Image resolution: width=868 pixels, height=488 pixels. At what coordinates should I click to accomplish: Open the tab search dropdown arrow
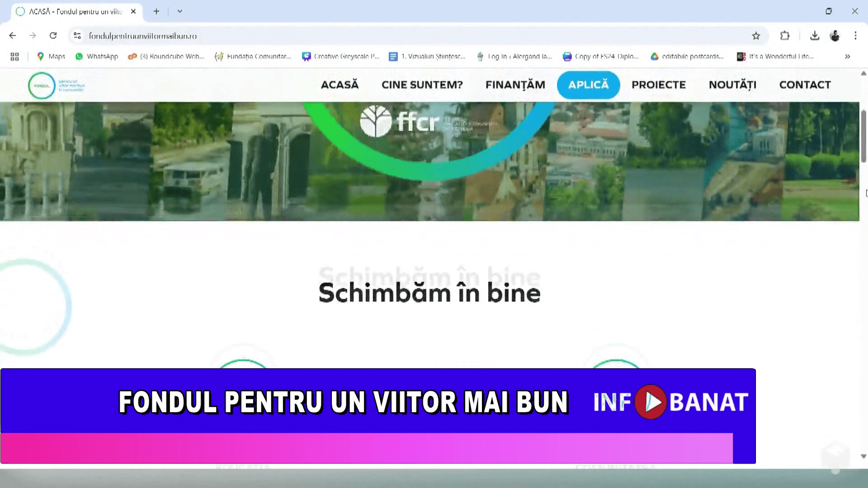(180, 11)
